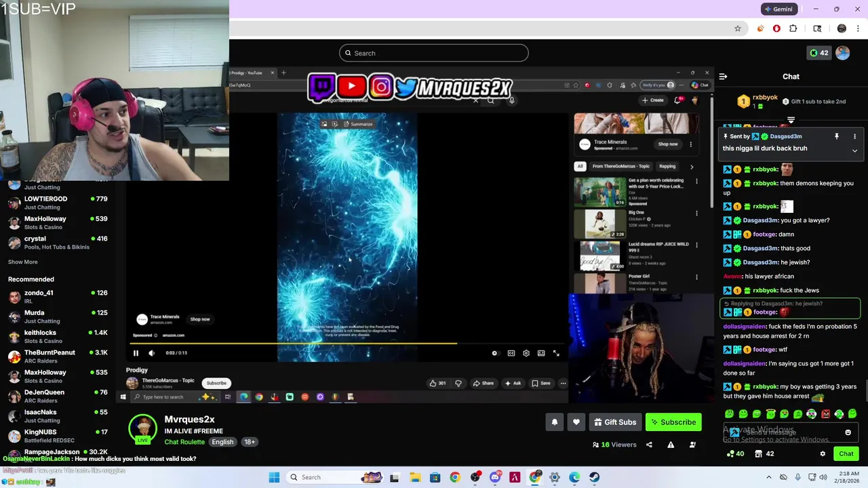Screen dimensions: 868x488
Task: Open the Chrome three-dot menu
Action: (857, 28)
